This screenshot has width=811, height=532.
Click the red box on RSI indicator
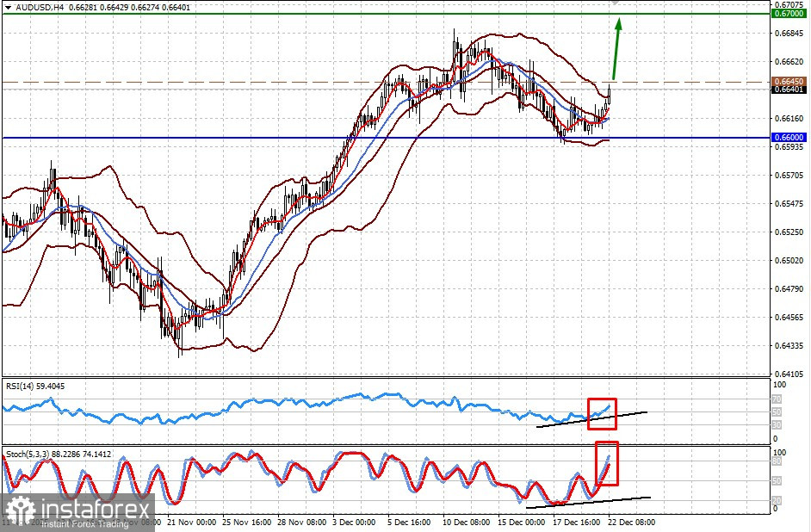[602, 413]
